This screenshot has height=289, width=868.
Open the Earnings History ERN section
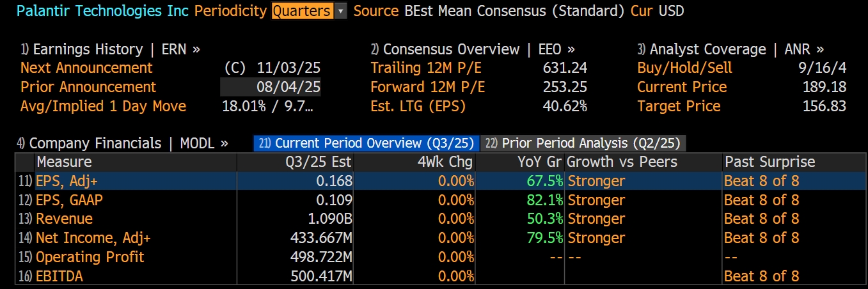(x=110, y=49)
